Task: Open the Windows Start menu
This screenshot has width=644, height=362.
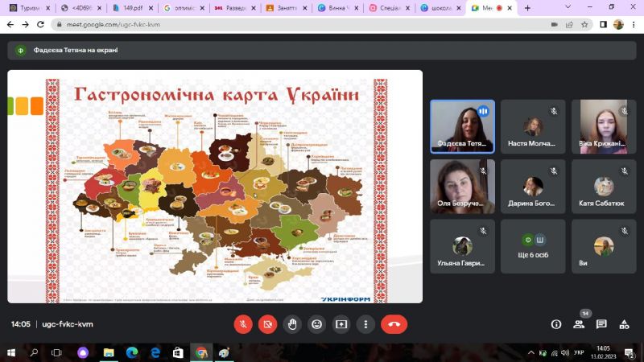Action: pyautogui.click(x=11, y=352)
